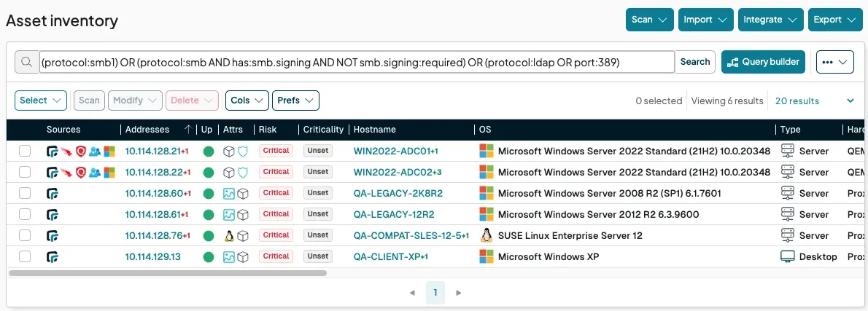Check the box for 10.114.129.13 row
Image resolution: width=868 pixels, height=311 pixels.
[x=25, y=256]
